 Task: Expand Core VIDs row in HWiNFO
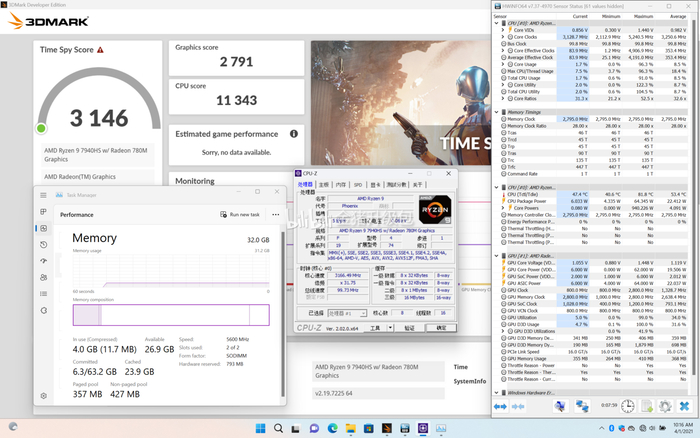[x=503, y=31]
